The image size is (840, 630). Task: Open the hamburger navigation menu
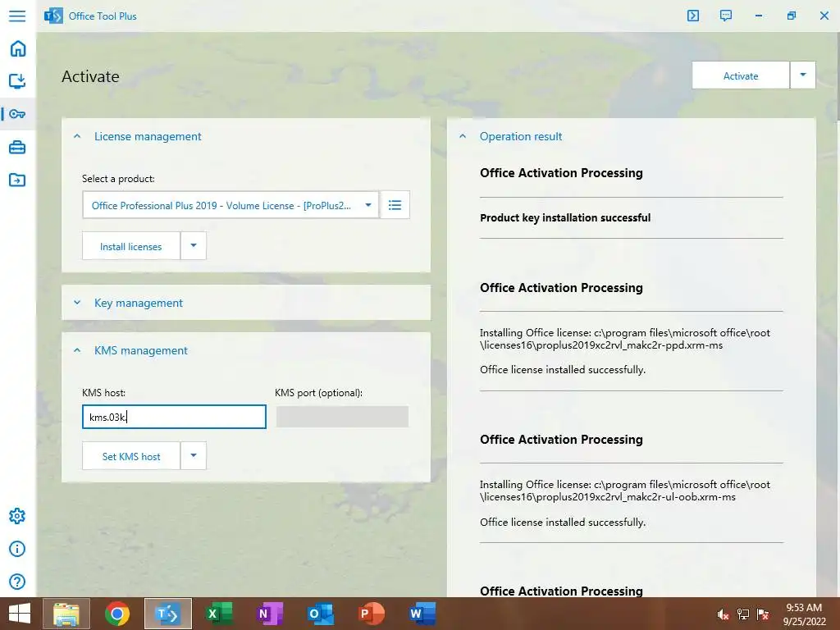(17, 16)
